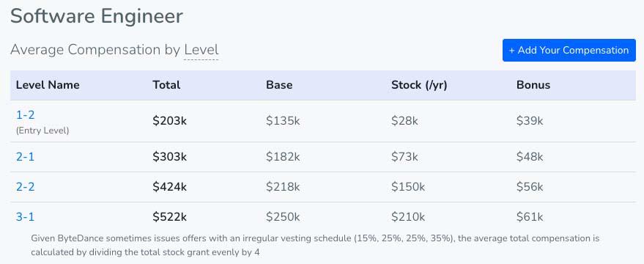Click the Level Name column header
Screen dimensions: 644x264
click(x=48, y=85)
